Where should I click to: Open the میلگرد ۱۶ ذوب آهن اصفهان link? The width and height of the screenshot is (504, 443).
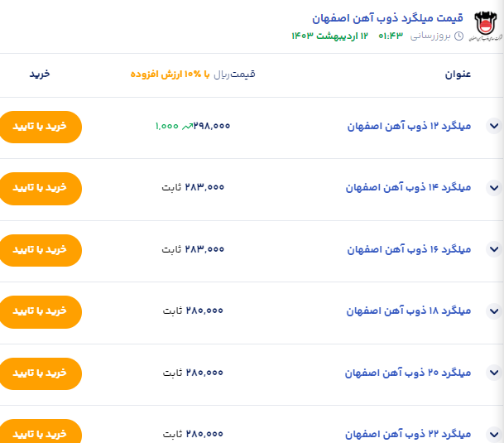408,249
